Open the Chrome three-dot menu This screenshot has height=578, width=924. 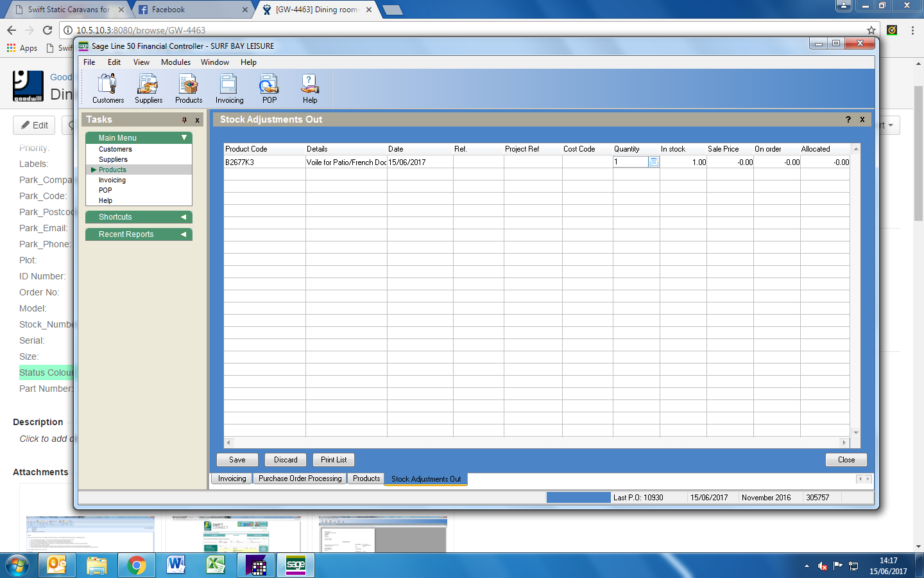(912, 30)
